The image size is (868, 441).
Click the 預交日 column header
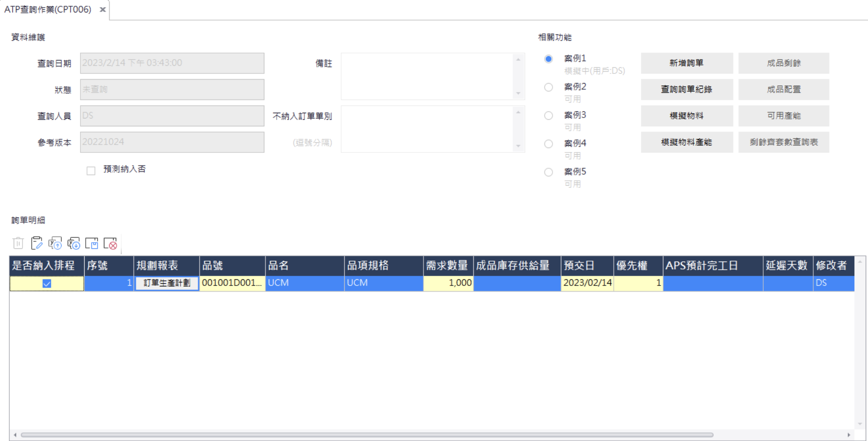coord(586,266)
